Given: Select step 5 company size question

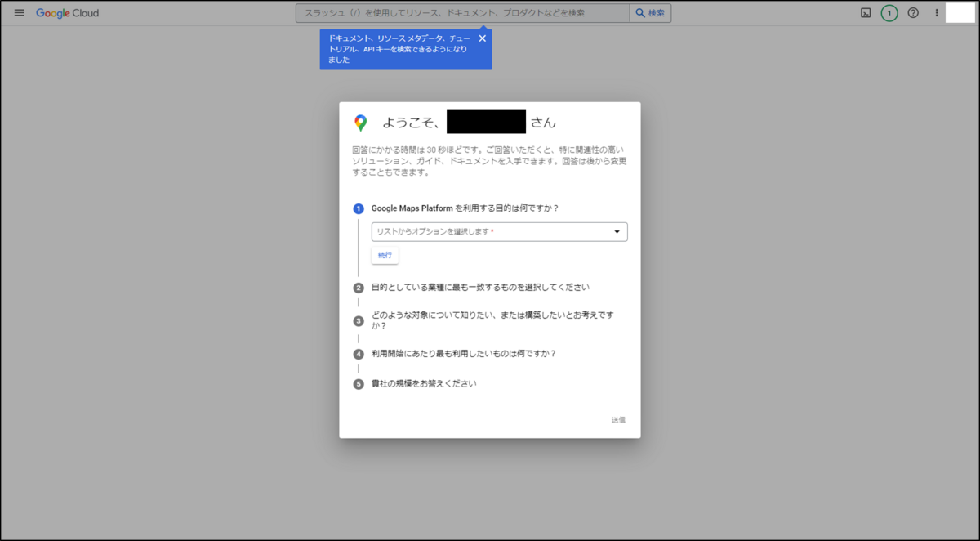Looking at the screenshot, I should pos(424,383).
